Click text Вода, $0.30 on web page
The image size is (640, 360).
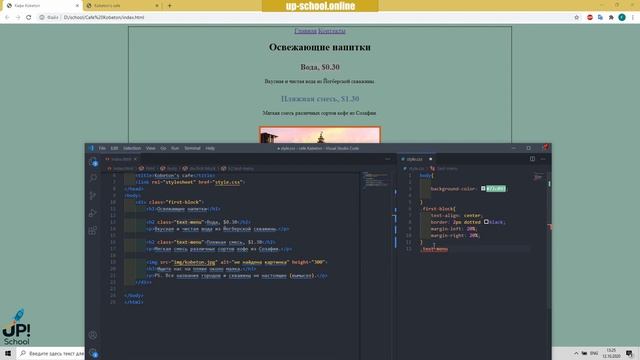click(320, 67)
